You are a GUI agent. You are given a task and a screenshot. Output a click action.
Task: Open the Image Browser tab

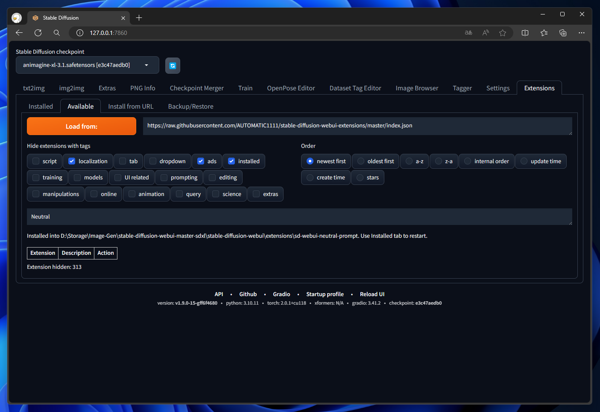(x=417, y=88)
